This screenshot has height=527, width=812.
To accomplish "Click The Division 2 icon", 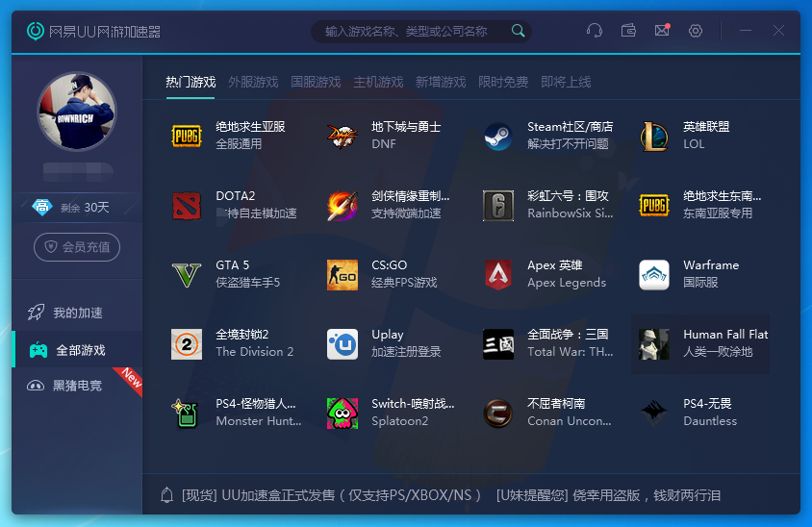I will tap(187, 343).
